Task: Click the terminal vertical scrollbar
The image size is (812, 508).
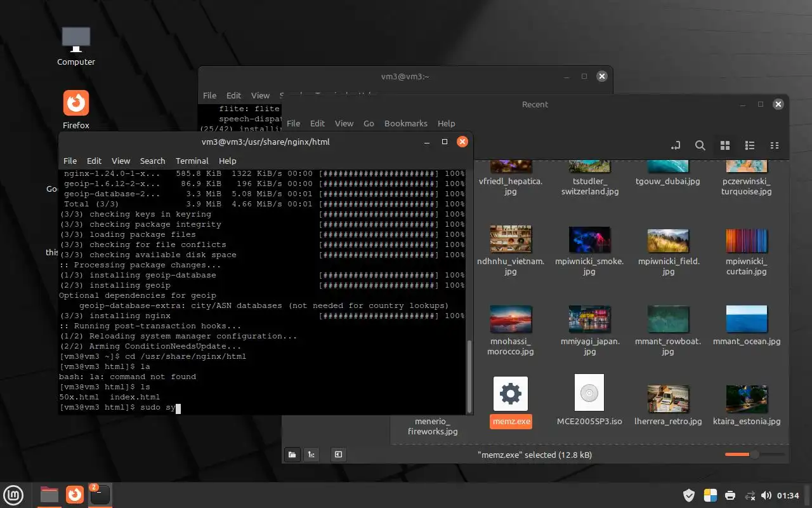Action: click(469, 376)
